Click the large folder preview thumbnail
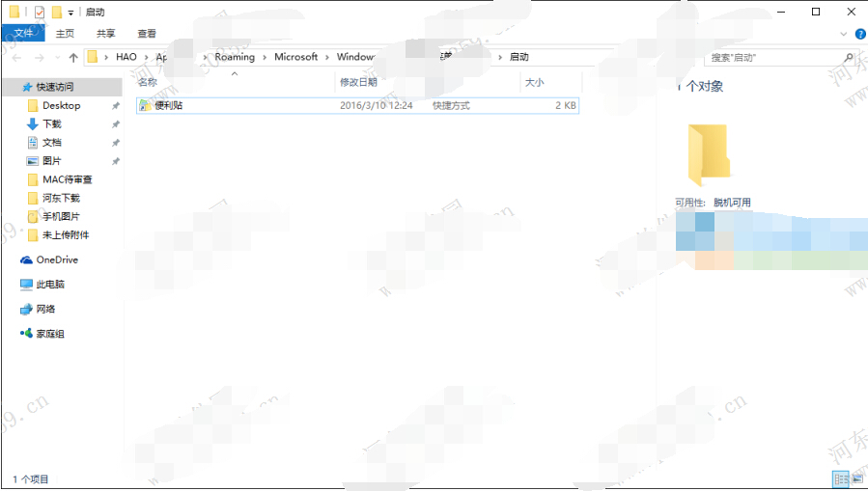The width and height of the screenshot is (868, 491). tap(708, 155)
